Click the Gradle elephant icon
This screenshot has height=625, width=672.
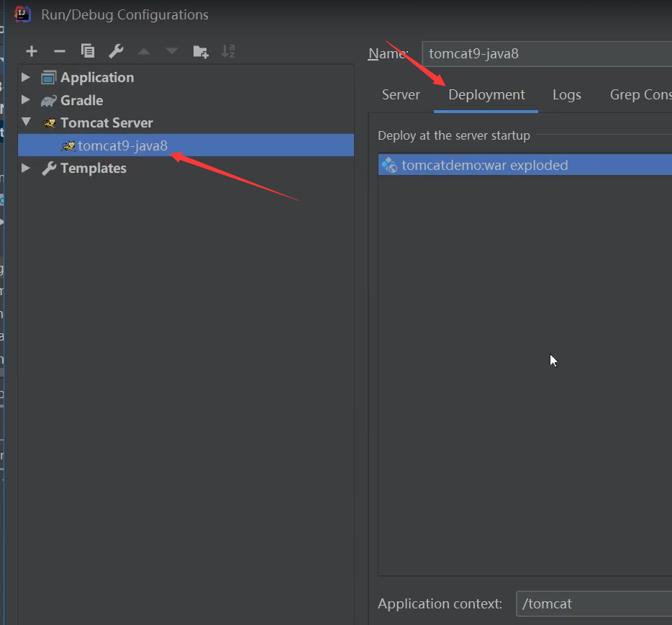(48, 101)
